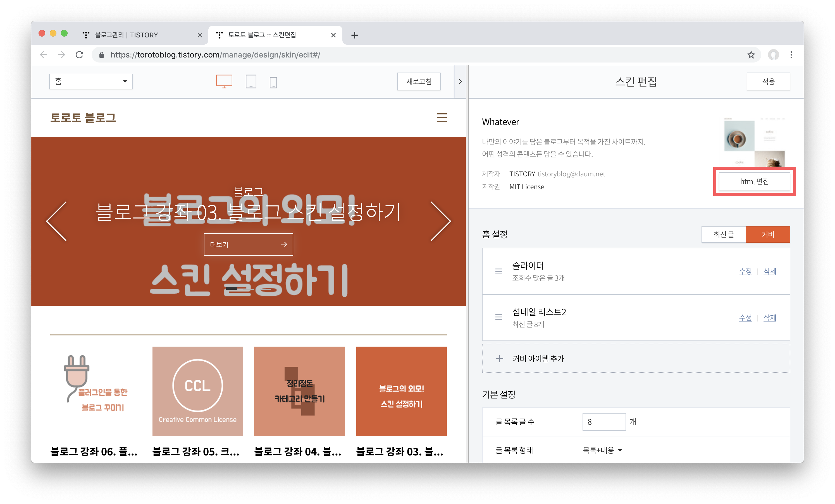Collapse preview panel with chevron arrow

(x=460, y=82)
